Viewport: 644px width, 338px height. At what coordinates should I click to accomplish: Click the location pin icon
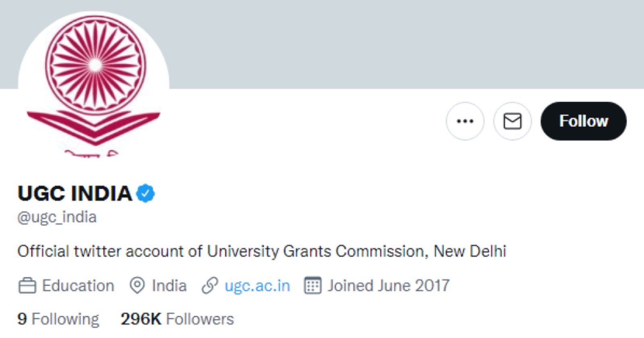[137, 286]
